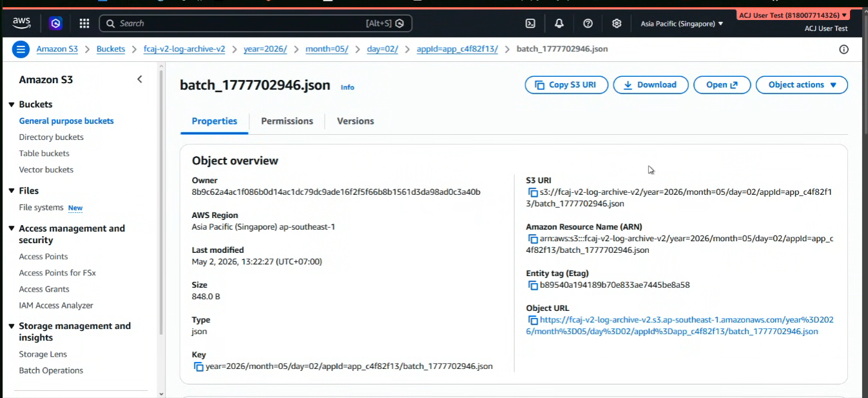
Task: Switch to the Versions tab
Action: point(355,121)
